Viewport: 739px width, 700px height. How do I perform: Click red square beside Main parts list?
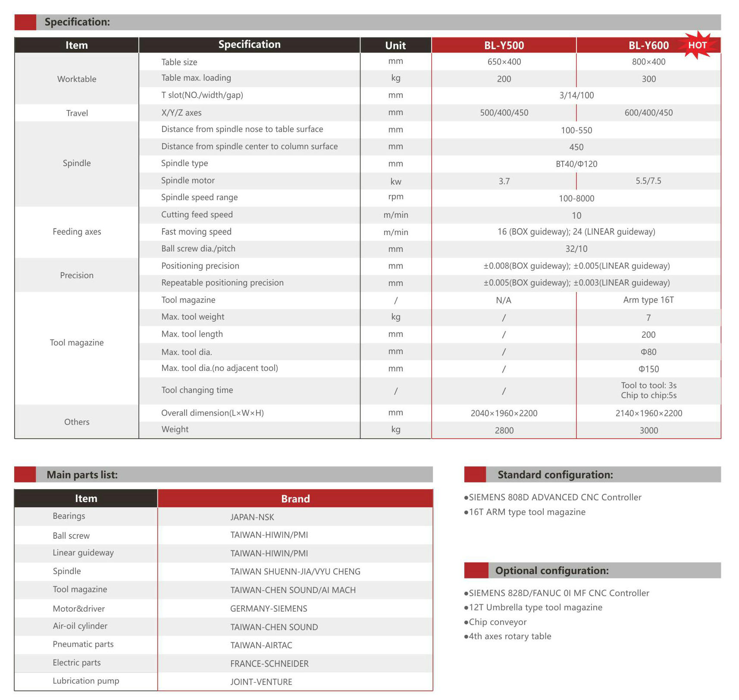click(x=25, y=474)
